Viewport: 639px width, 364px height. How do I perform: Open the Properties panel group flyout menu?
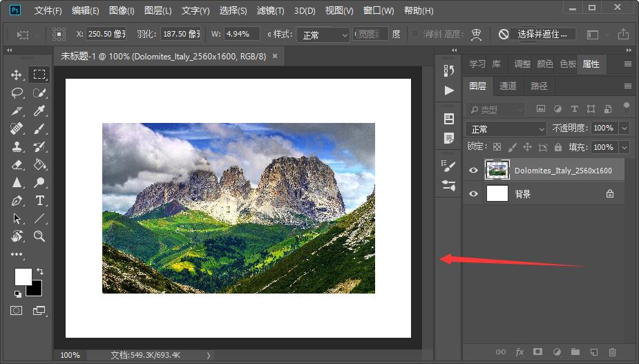[627, 64]
